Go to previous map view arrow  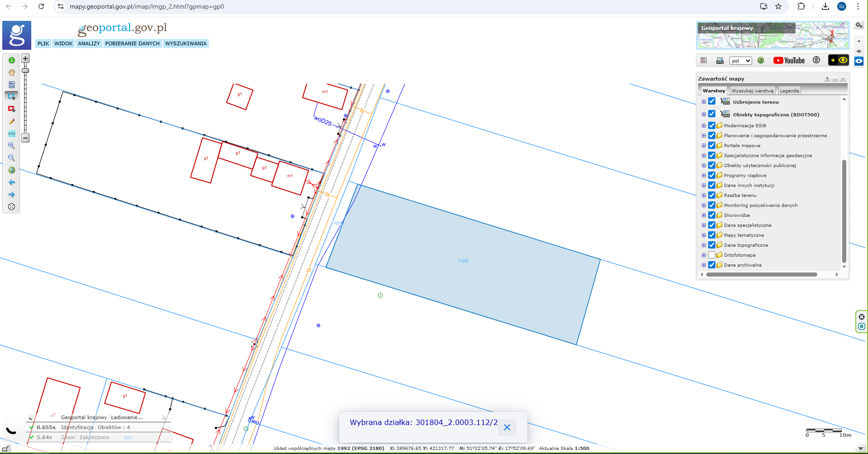click(x=12, y=182)
